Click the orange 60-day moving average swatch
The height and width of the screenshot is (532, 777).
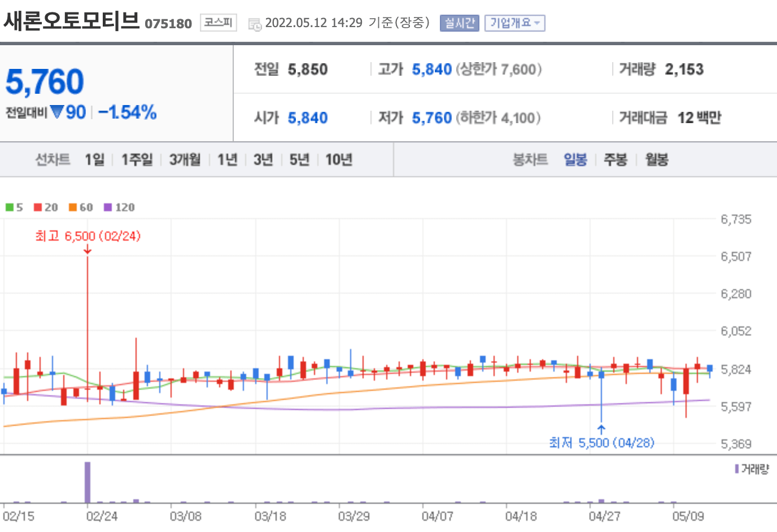click(73, 207)
